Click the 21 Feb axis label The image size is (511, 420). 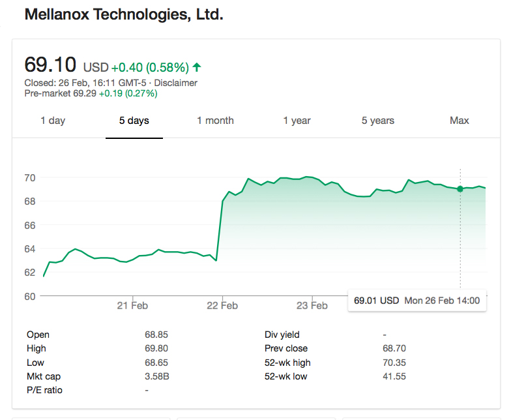[132, 306]
